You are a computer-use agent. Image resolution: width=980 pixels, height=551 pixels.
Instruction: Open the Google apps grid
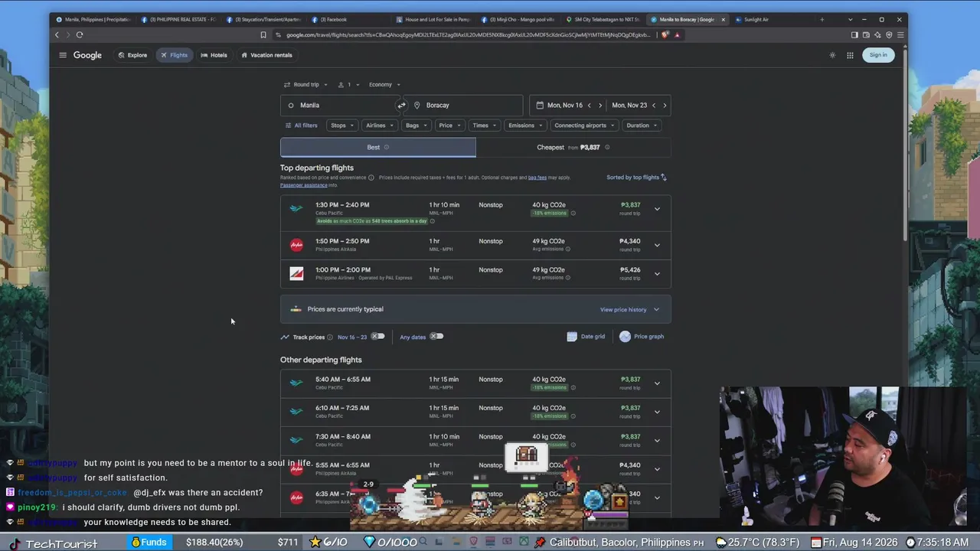pos(850,55)
